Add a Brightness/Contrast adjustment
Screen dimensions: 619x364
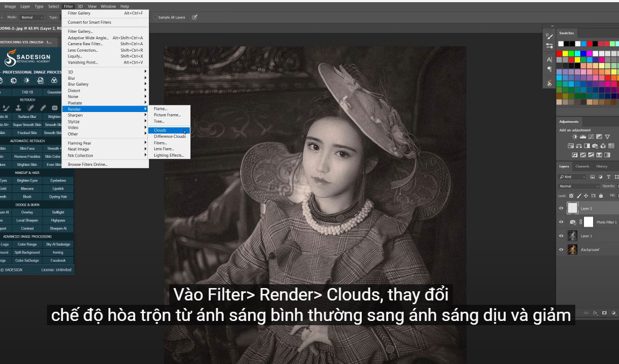[574, 137]
